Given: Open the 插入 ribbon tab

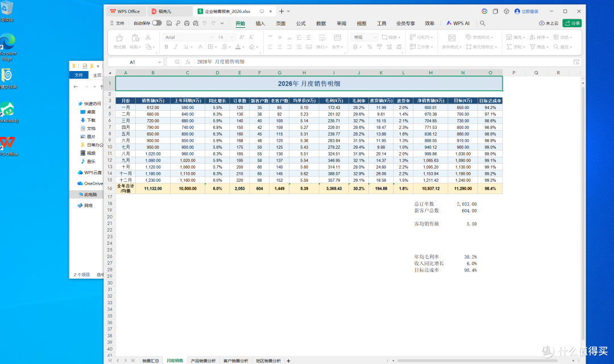Looking at the screenshot, I should click(x=260, y=23).
